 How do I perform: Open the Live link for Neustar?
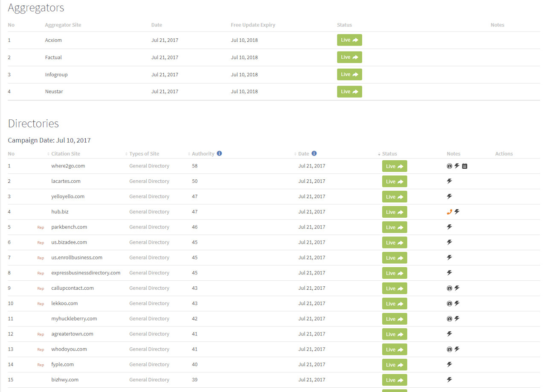[349, 92]
